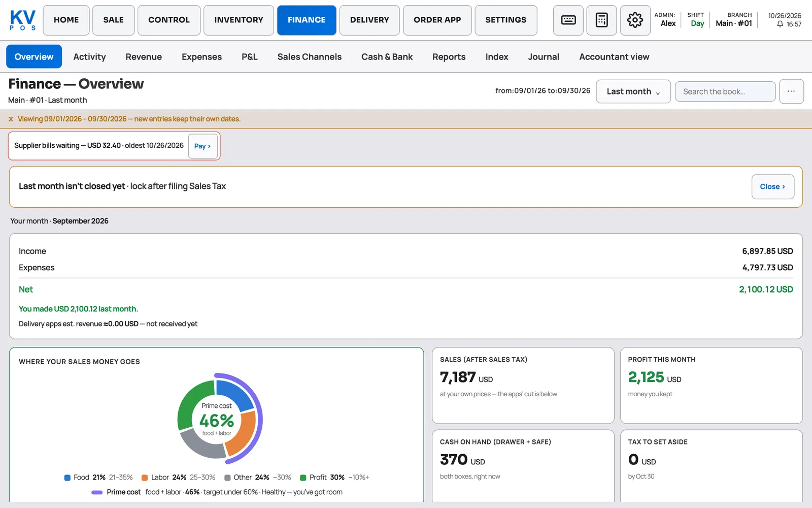Click the KV POS logo
Screen dimensions: 812x508
click(x=23, y=20)
